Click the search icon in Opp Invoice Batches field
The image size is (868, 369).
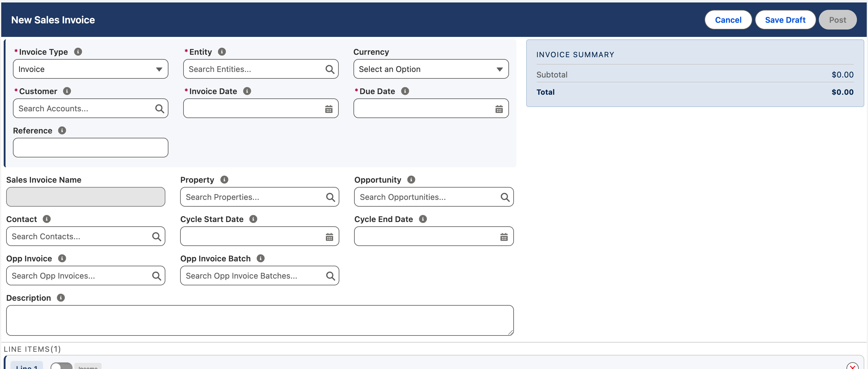[x=330, y=276]
